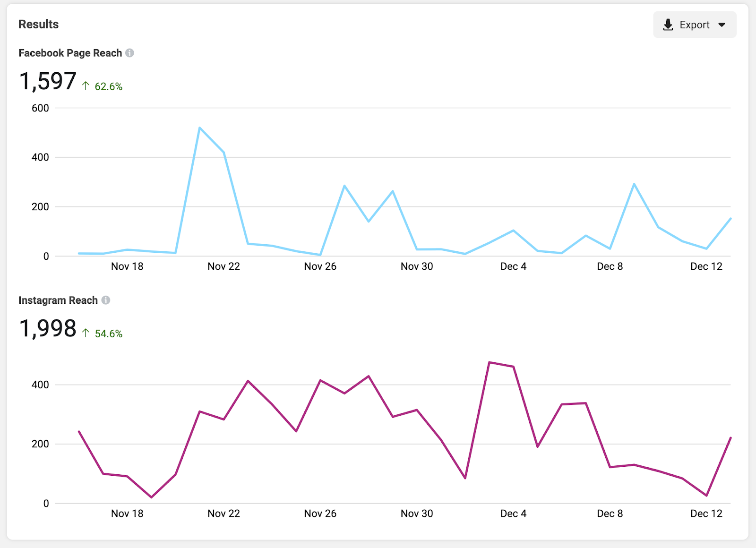Click the 62.6% growth indicator

pos(108,86)
